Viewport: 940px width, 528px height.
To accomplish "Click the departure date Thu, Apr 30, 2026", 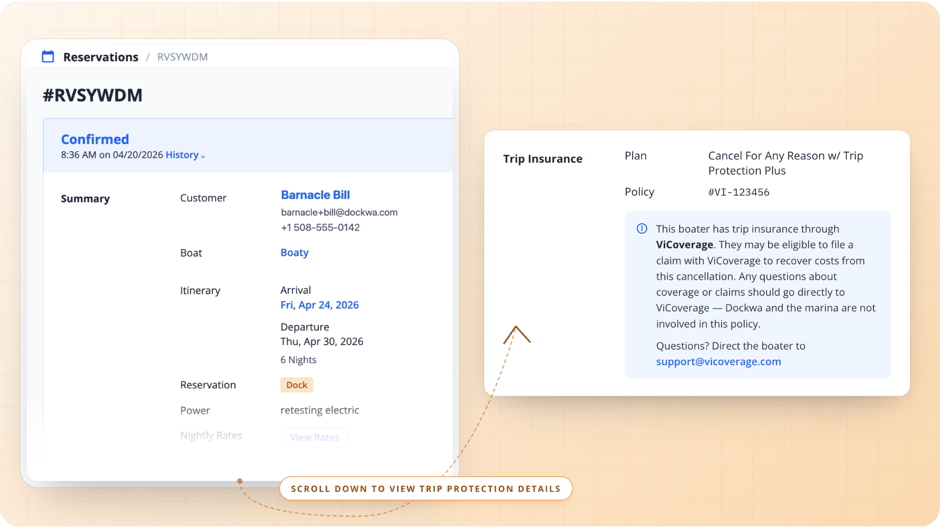I will click(x=321, y=341).
